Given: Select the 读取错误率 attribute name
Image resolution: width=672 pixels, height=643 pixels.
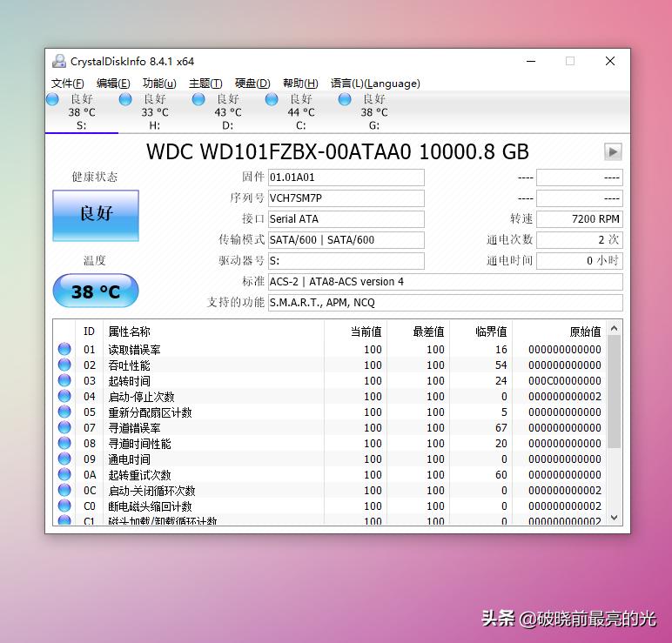Looking at the screenshot, I should [134, 350].
